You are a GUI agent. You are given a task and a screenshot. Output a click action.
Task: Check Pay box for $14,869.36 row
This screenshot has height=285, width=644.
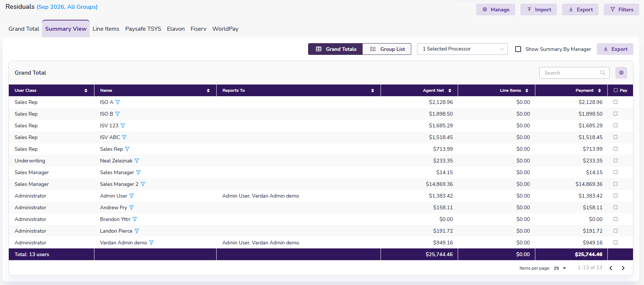615,184
